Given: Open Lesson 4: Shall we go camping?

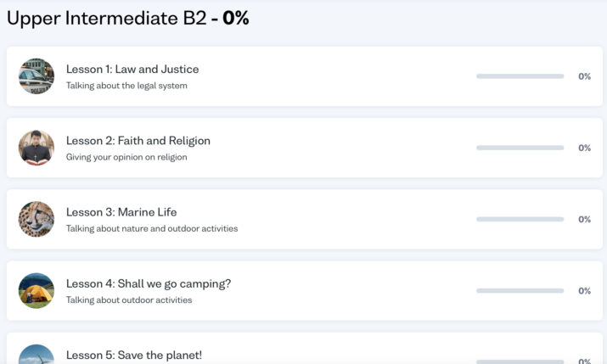Looking at the screenshot, I should click(149, 284).
